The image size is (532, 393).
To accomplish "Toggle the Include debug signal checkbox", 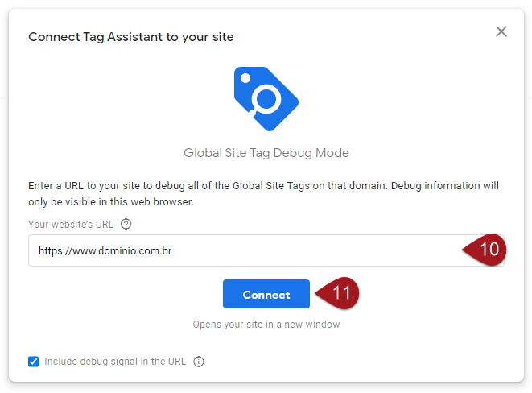I will (33, 362).
